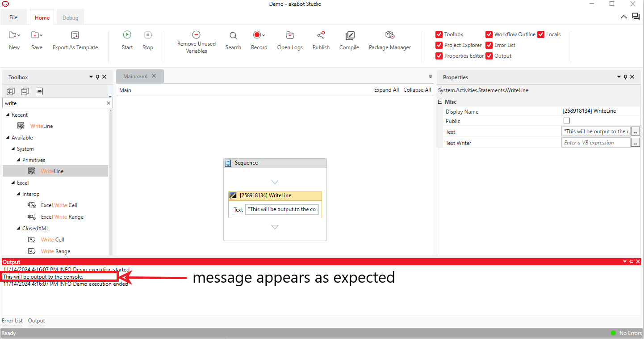
Task: Switch to the Home ribbon tab
Action: pyautogui.click(x=42, y=18)
